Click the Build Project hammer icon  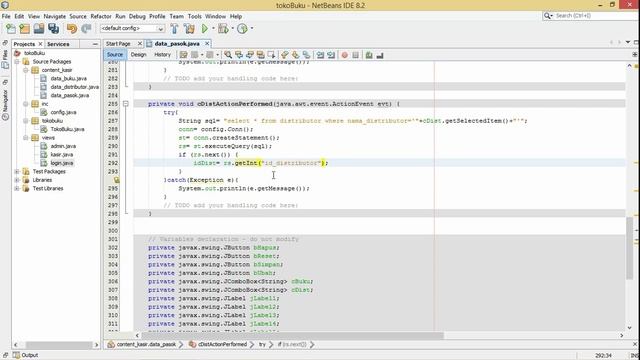pyautogui.click(x=174, y=29)
